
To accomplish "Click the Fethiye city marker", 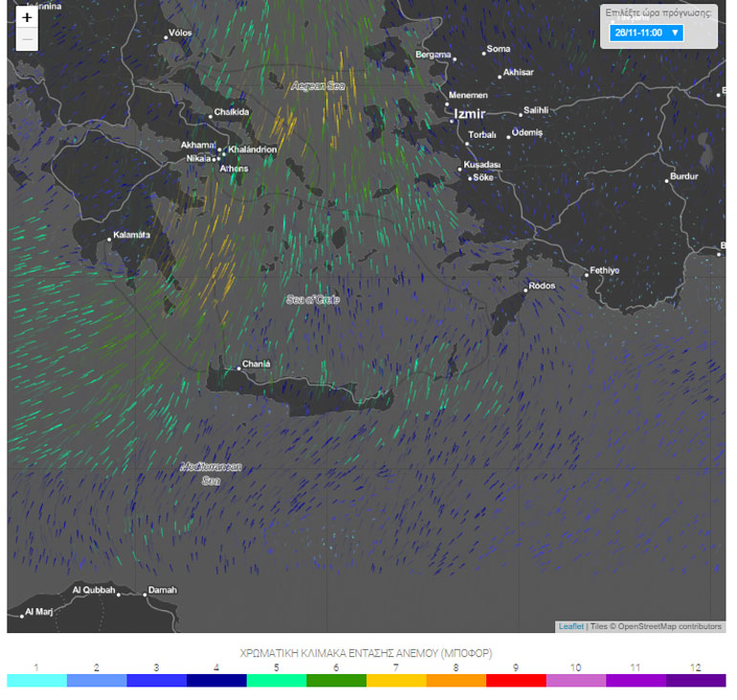I will pyautogui.click(x=587, y=275).
